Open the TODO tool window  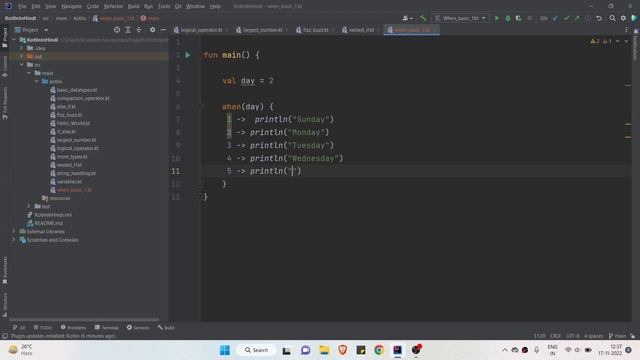(43, 327)
